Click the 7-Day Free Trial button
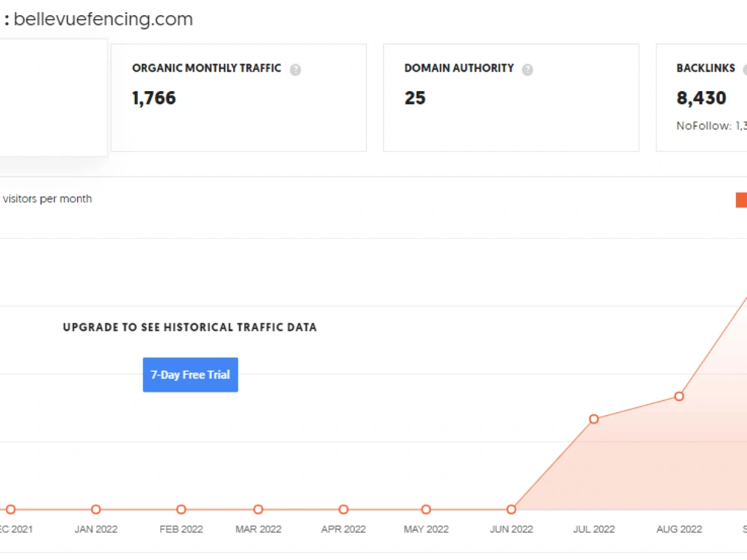The height and width of the screenshot is (560, 747). 190,375
